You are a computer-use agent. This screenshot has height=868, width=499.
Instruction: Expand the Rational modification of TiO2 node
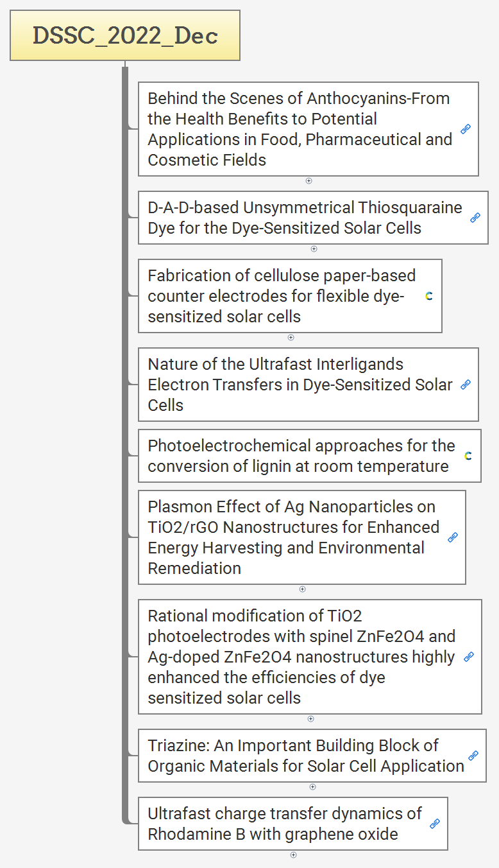click(310, 719)
